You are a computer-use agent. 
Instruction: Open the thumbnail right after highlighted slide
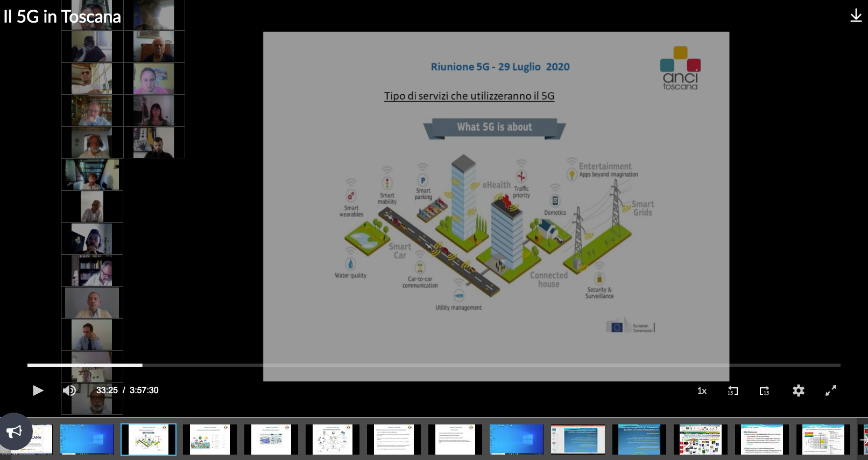210,440
